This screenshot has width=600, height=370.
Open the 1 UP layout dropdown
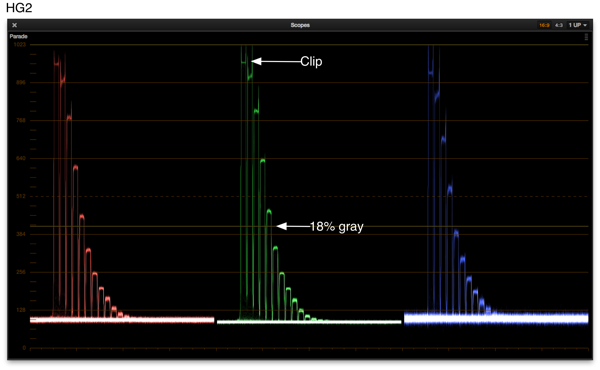click(x=577, y=25)
